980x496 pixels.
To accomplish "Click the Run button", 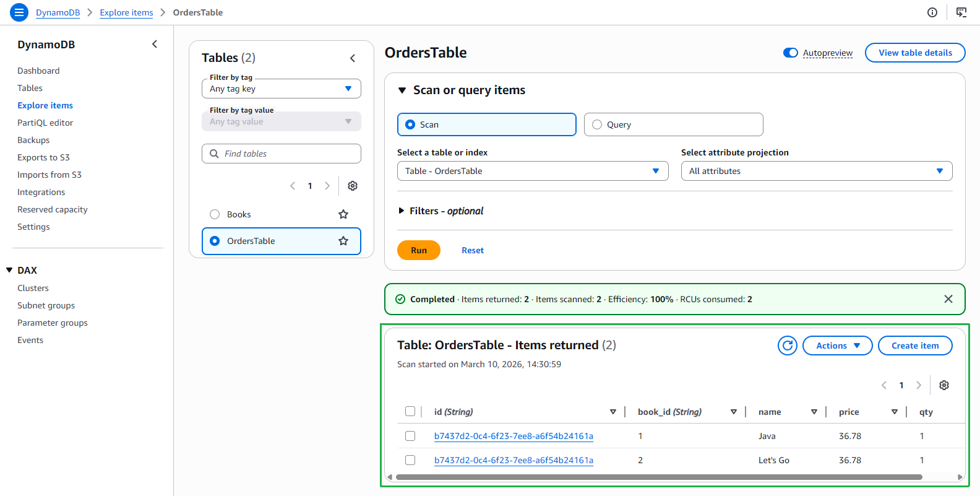I will coord(419,250).
